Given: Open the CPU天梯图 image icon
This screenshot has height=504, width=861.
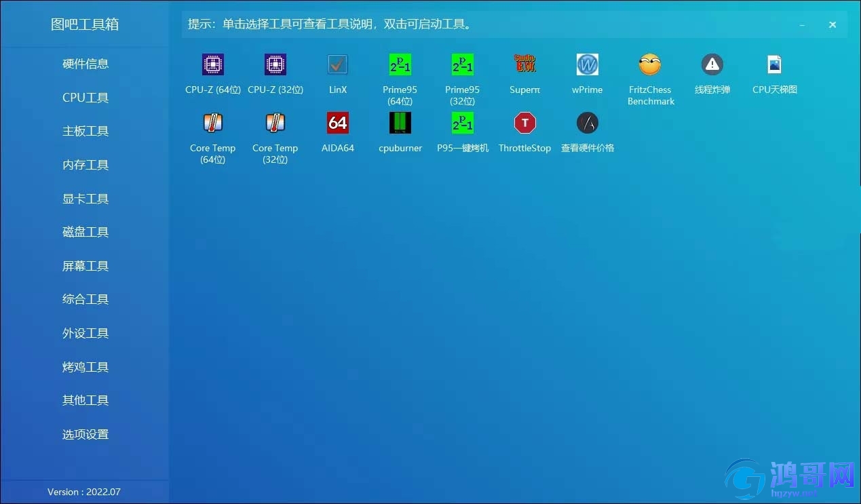Looking at the screenshot, I should [775, 65].
